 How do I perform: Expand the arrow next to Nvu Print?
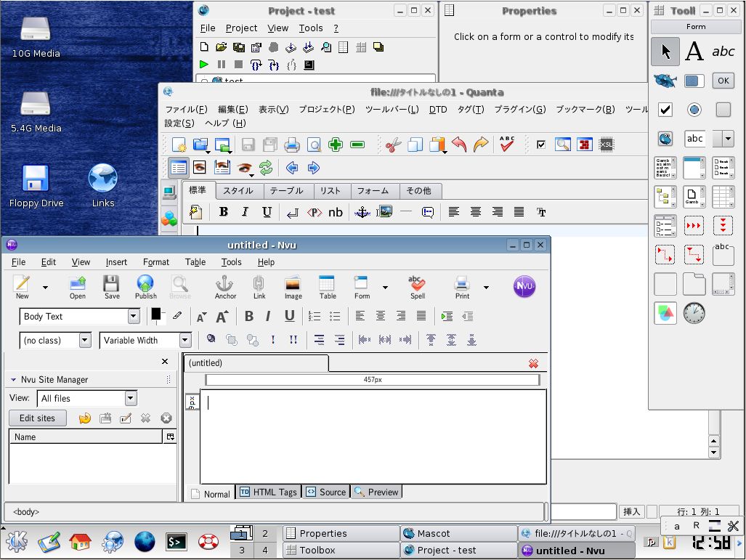[486, 288]
